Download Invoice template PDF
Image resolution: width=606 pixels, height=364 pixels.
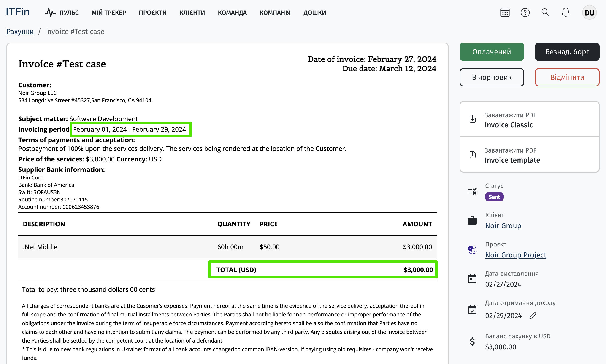(529, 155)
